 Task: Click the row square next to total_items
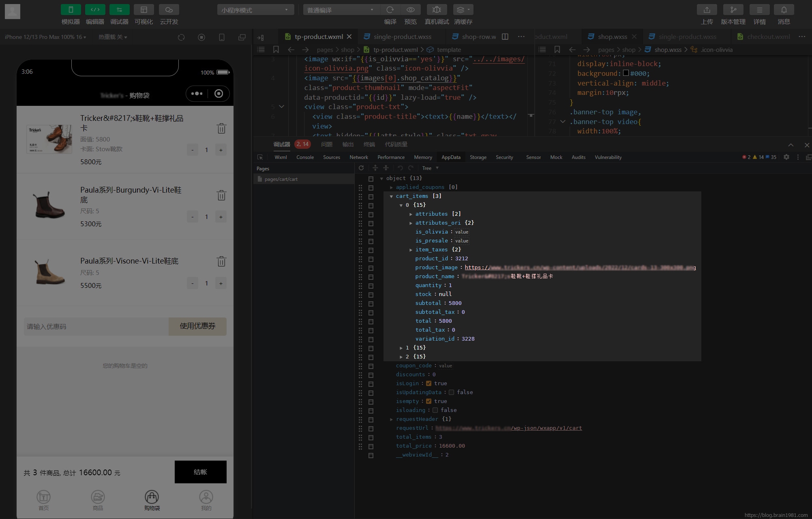pyautogui.click(x=371, y=438)
